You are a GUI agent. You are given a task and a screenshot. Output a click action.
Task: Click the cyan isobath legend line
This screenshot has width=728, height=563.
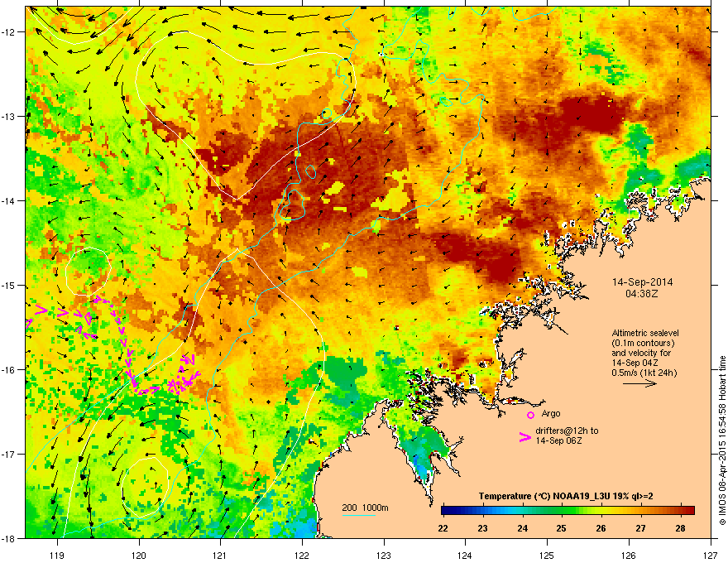pos(358,515)
